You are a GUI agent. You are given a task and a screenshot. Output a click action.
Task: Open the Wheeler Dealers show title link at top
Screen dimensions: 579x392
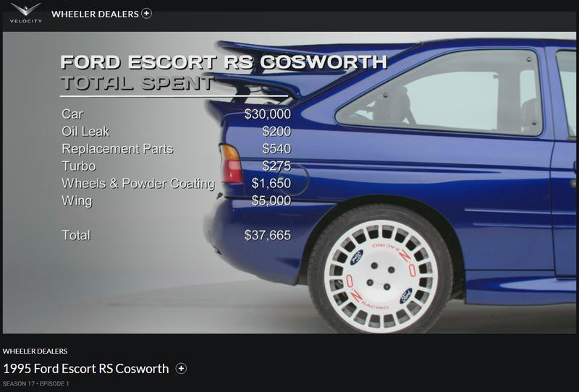click(95, 14)
